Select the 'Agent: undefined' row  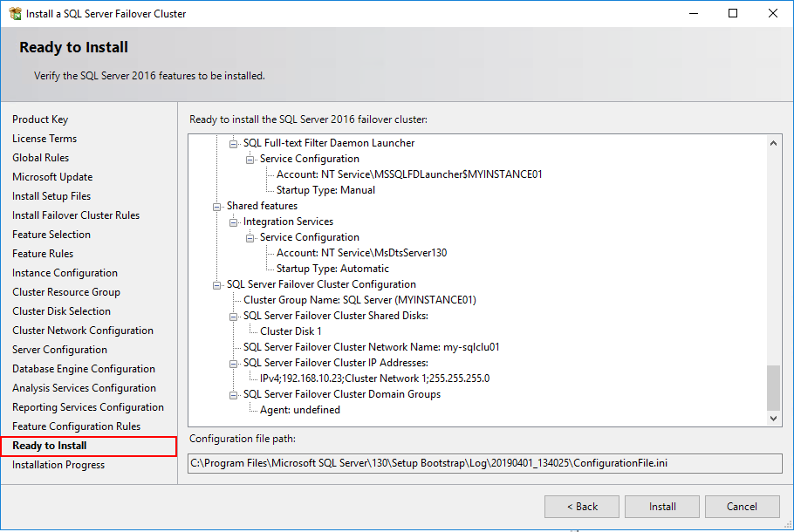[x=300, y=410]
